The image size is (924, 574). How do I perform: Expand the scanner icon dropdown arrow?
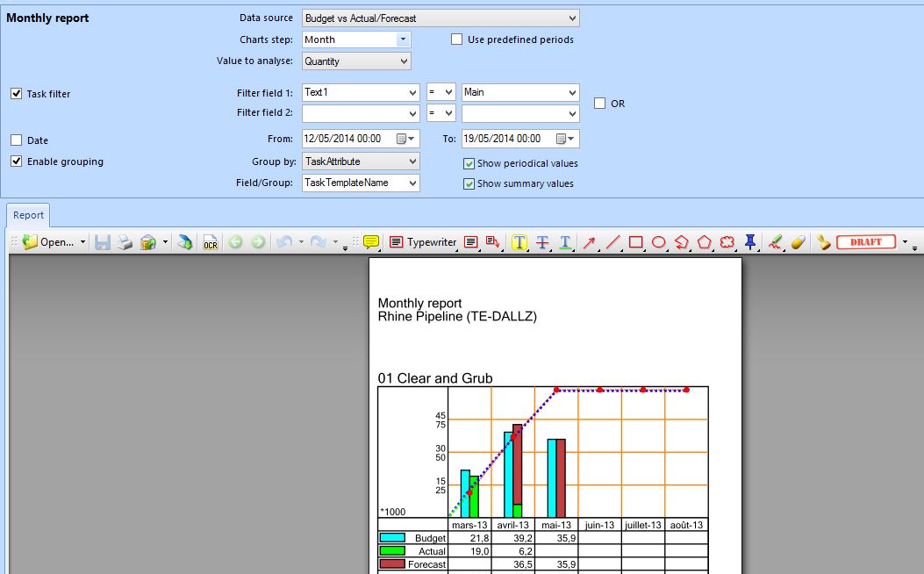[165, 242]
